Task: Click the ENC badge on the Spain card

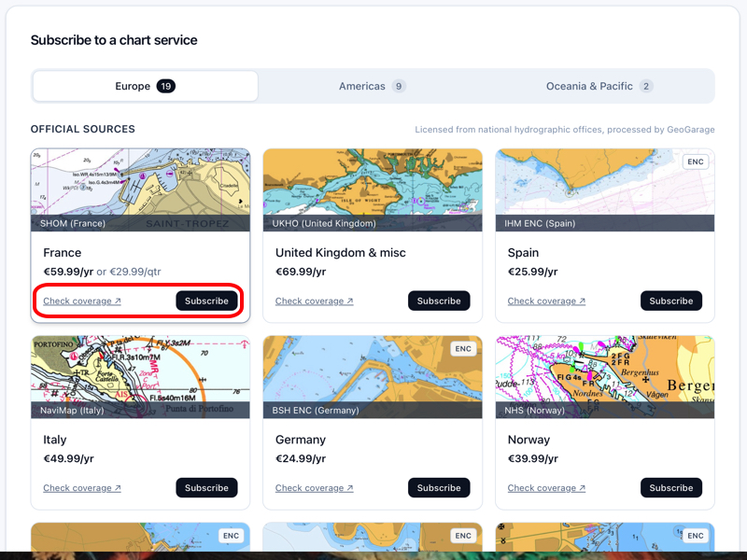Action: (x=695, y=161)
